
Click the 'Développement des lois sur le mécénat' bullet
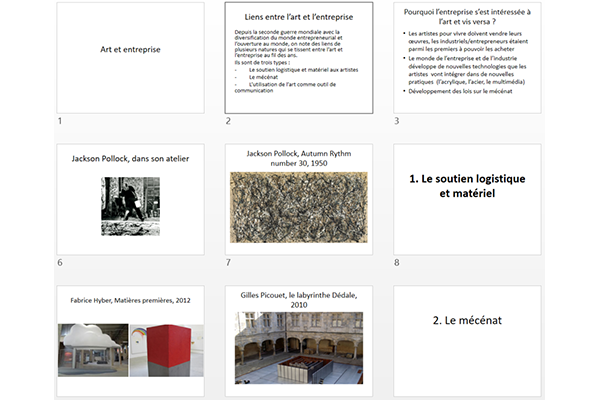point(460,91)
